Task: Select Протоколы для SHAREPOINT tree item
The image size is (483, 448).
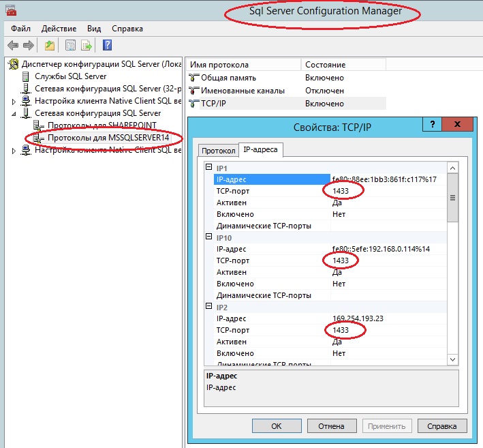Action: pyautogui.click(x=102, y=125)
